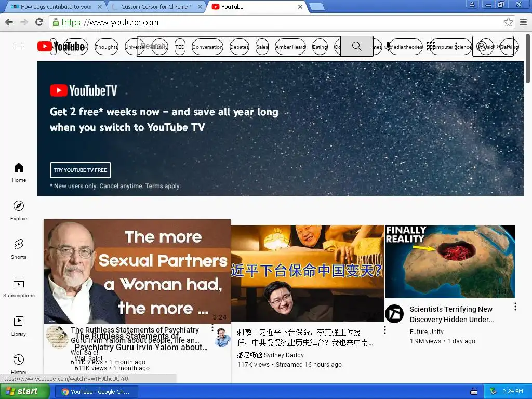Open Future Unity channel avatar
The height and width of the screenshot is (399, 532).
pos(394,313)
